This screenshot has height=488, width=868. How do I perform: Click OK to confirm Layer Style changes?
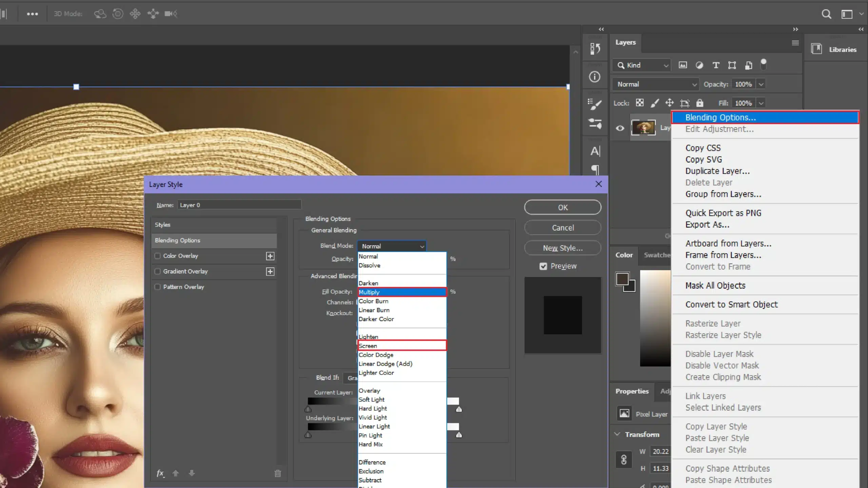563,207
